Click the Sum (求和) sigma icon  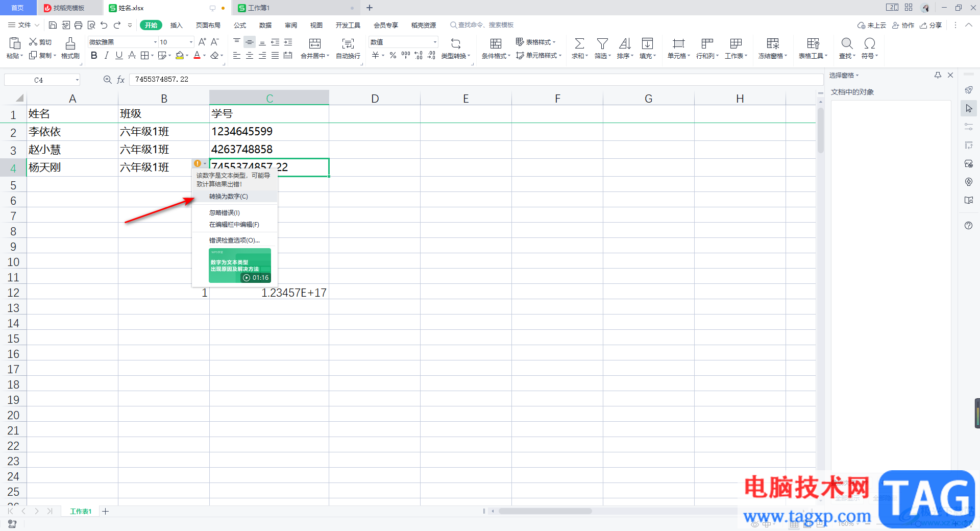point(579,43)
